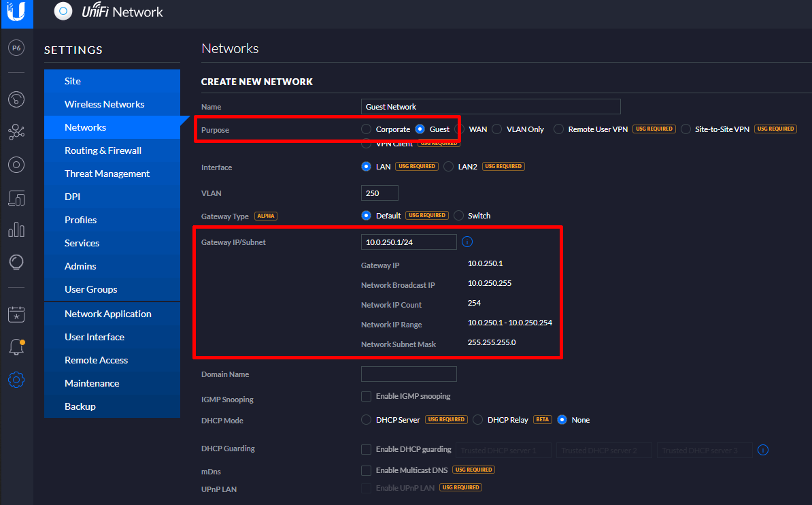Click the info icon beside Gateway IP/Subnet
812x505 pixels.
467,242
